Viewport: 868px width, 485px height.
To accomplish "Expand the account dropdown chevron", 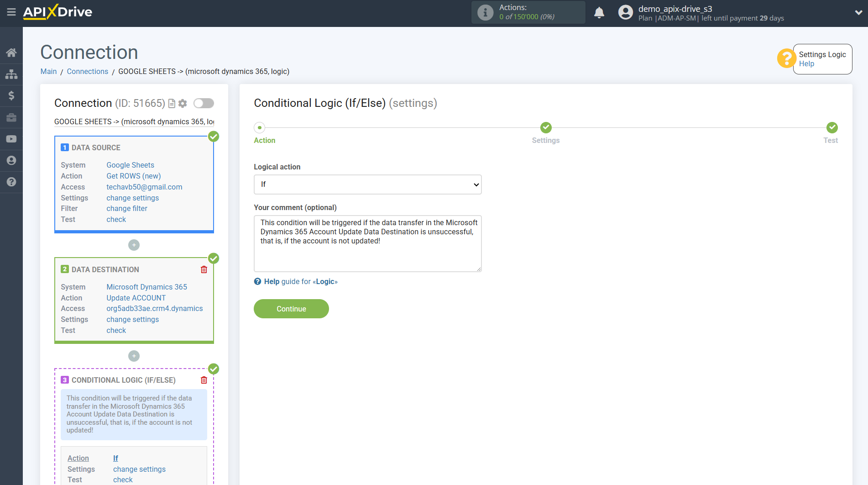I will 858,13.
